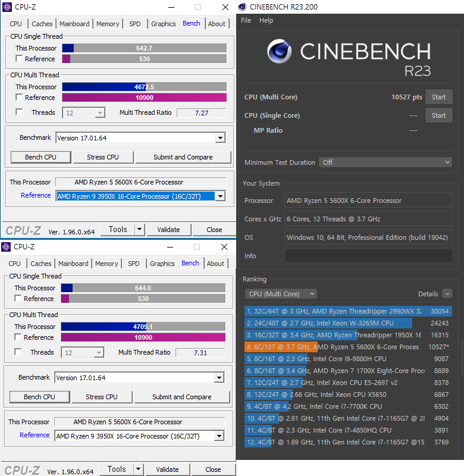Viewport: 464px width, 476px height.
Task: Click the Info input field in Cinebench Your System
Action: (368, 256)
